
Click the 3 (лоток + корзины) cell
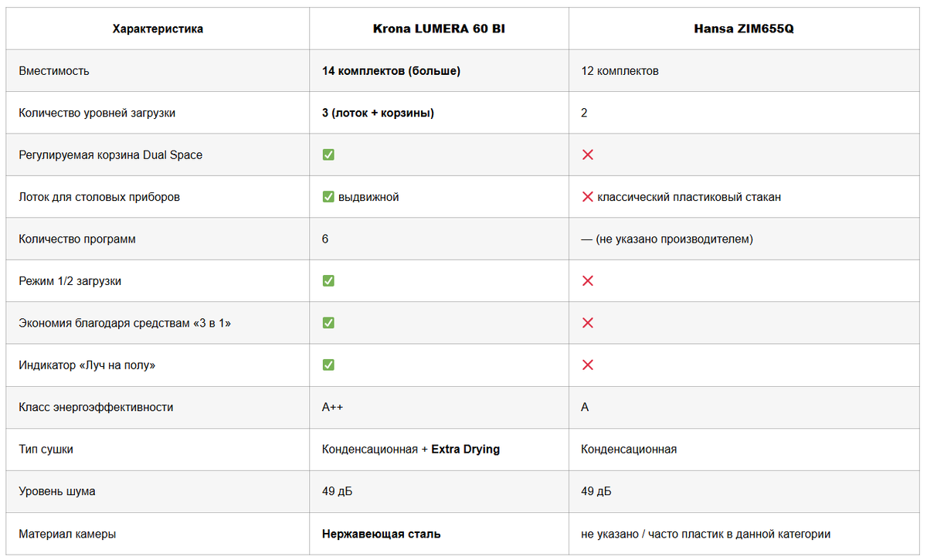[378, 113]
